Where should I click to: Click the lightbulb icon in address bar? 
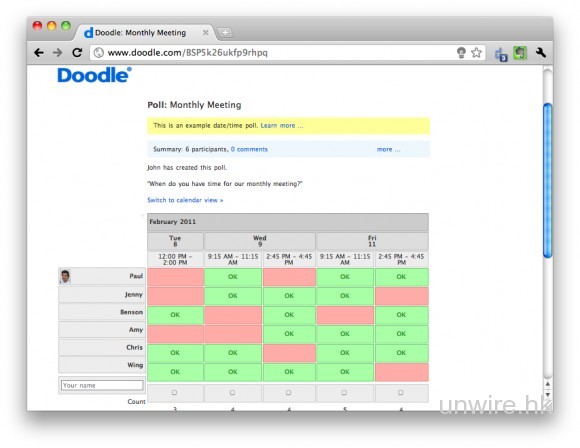pyautogui.click(x=461, y=53)
